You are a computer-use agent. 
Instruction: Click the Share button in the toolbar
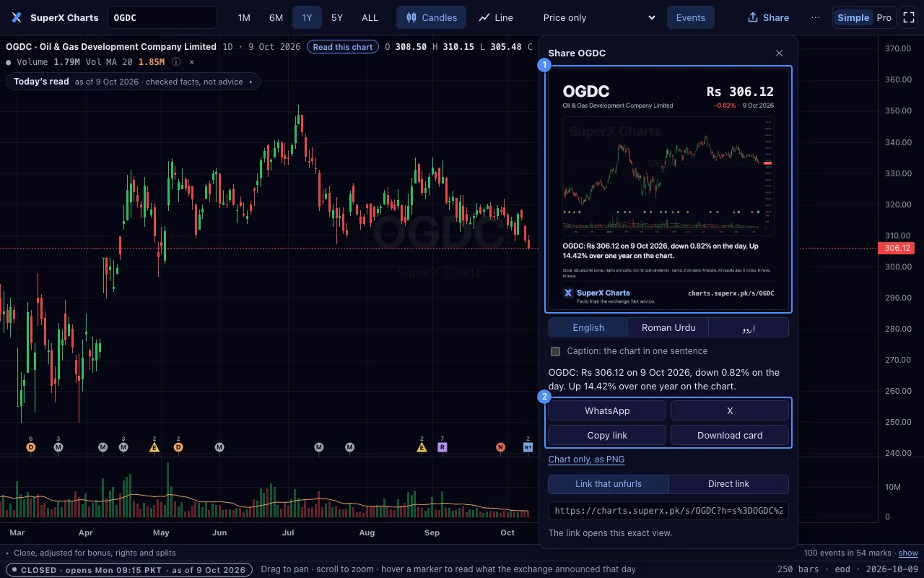point(768,17)
